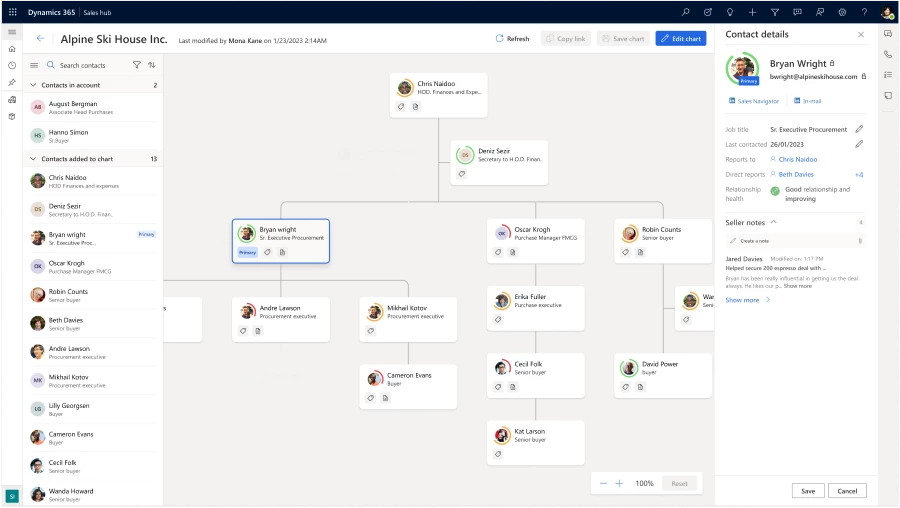Image resolution: width=900 pixels, height=508 pixels.
Task: Click the Refresh button
Action: click(512, 38)
